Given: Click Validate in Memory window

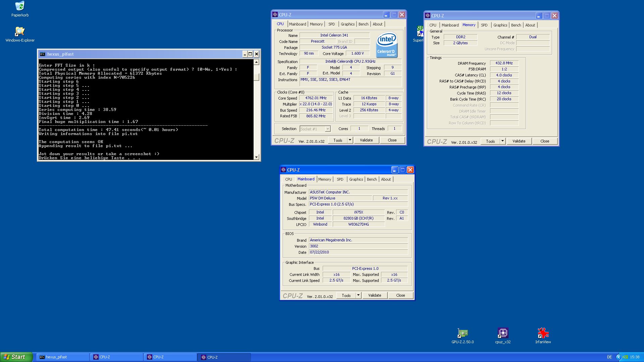Looking at the screenshot, I should [519, 141].
